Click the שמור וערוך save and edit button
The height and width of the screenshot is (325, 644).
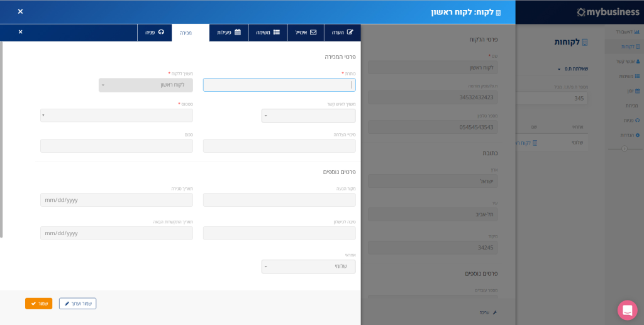pos(77,304)
